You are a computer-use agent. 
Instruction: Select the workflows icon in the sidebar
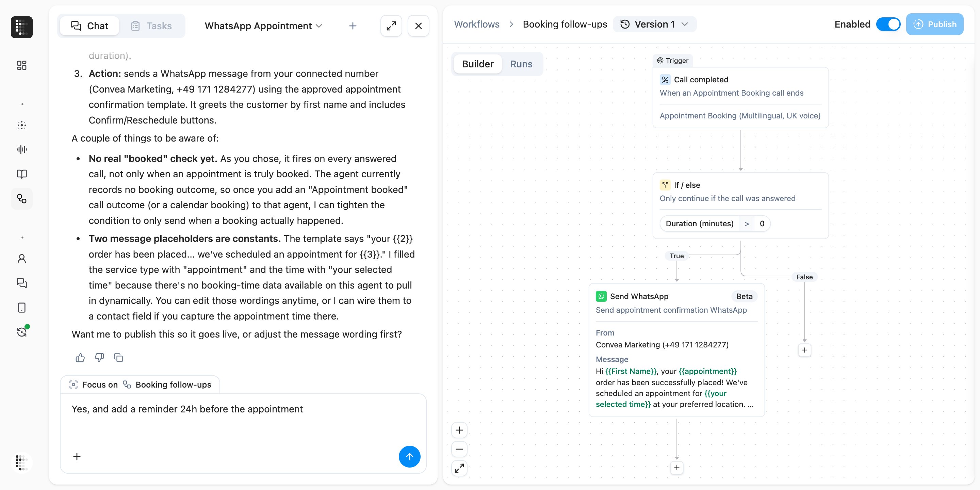22,199
